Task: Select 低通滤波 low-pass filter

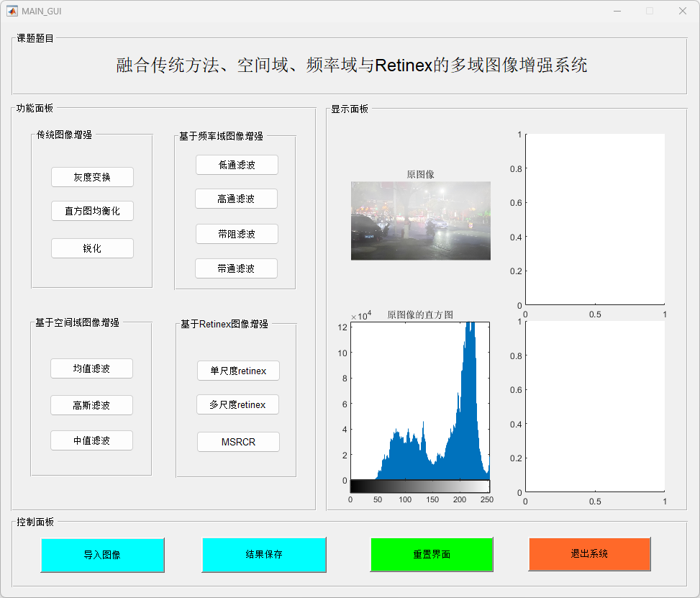Action: (x=237, y=165)
